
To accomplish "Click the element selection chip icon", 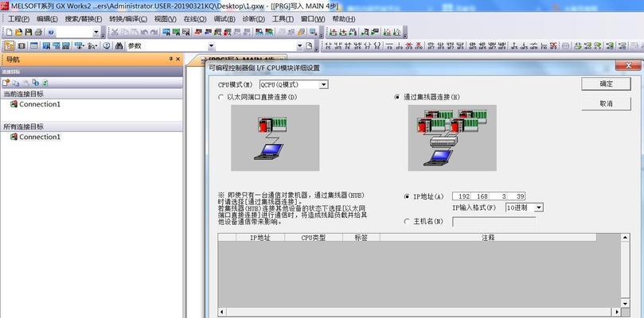I will click(21, 45).
